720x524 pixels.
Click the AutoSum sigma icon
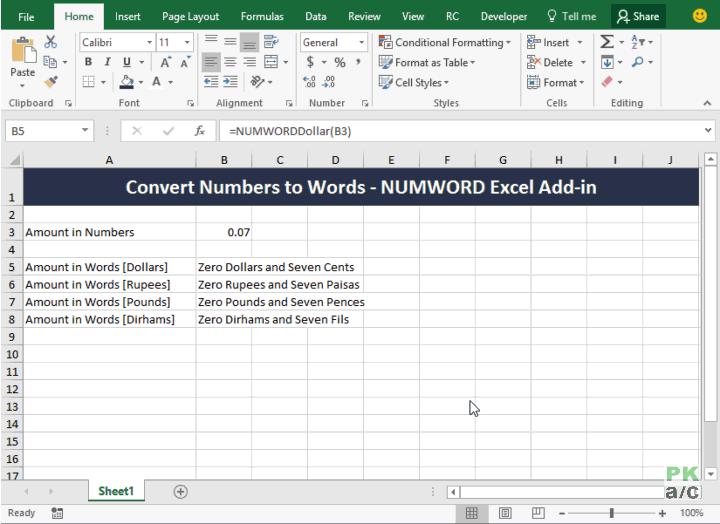point(607,42)
